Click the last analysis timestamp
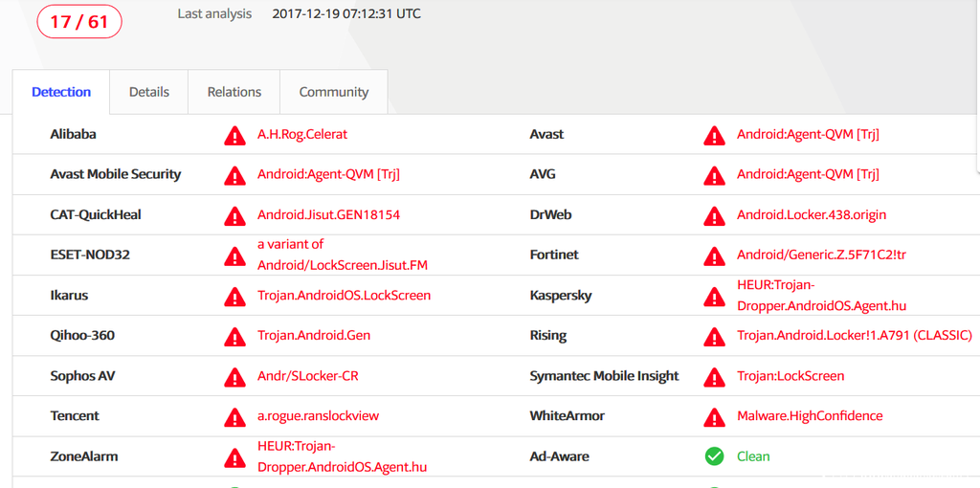The image size is (980, 488). click(346, 14)
